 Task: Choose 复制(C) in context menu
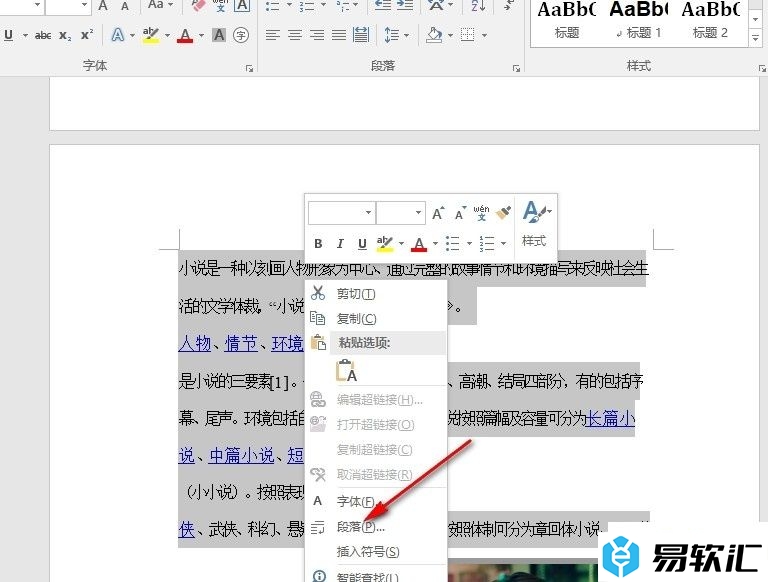[x=376, y=318]
